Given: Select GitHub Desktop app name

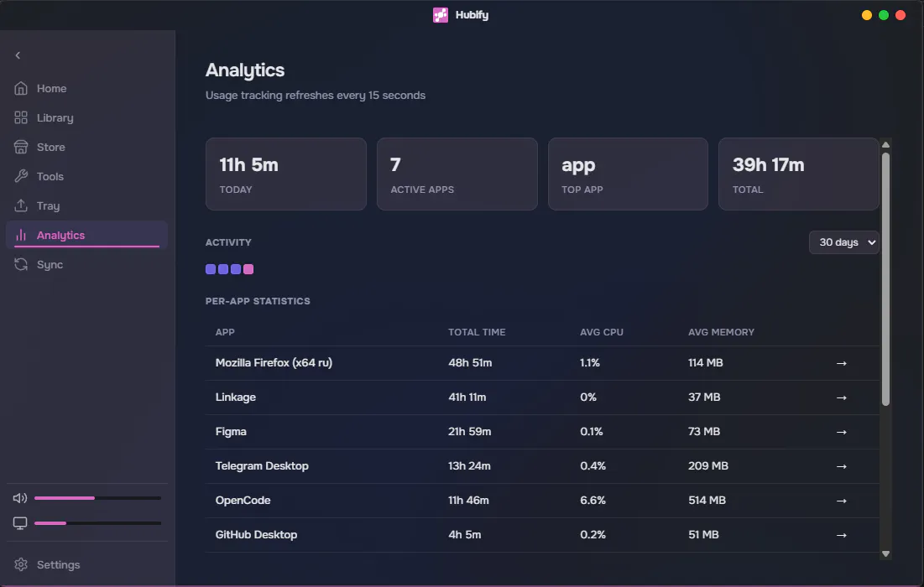Looking at the screenshot, I should click(x=256, y=535).
